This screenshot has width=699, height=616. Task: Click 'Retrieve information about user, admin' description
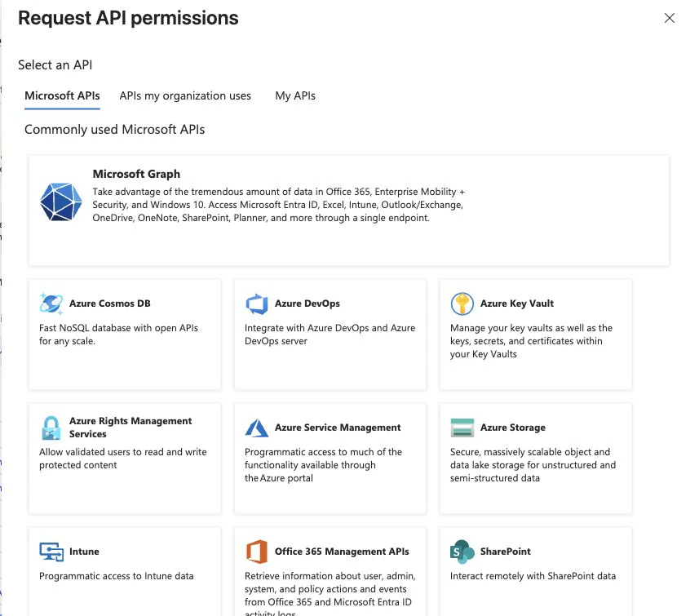tap(330, 593)
